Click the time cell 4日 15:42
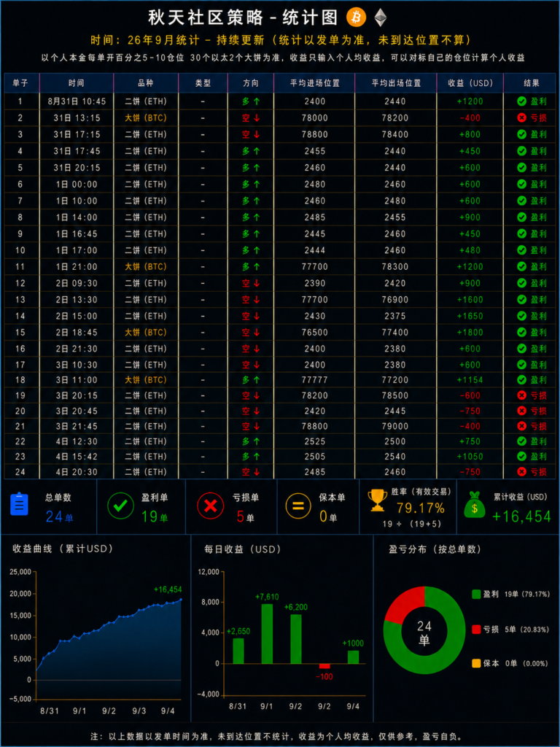The image size is (560, 747). [76, 457]
